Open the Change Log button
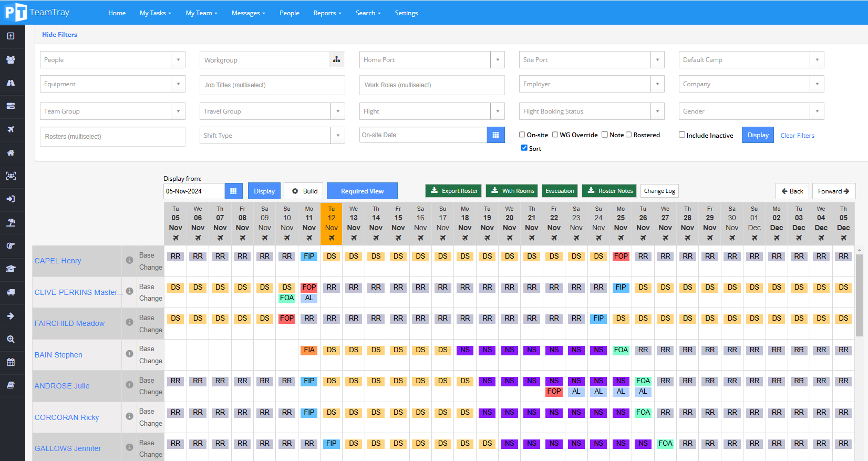The height and width of the screenshot is (461, 868). click(659, 191)
